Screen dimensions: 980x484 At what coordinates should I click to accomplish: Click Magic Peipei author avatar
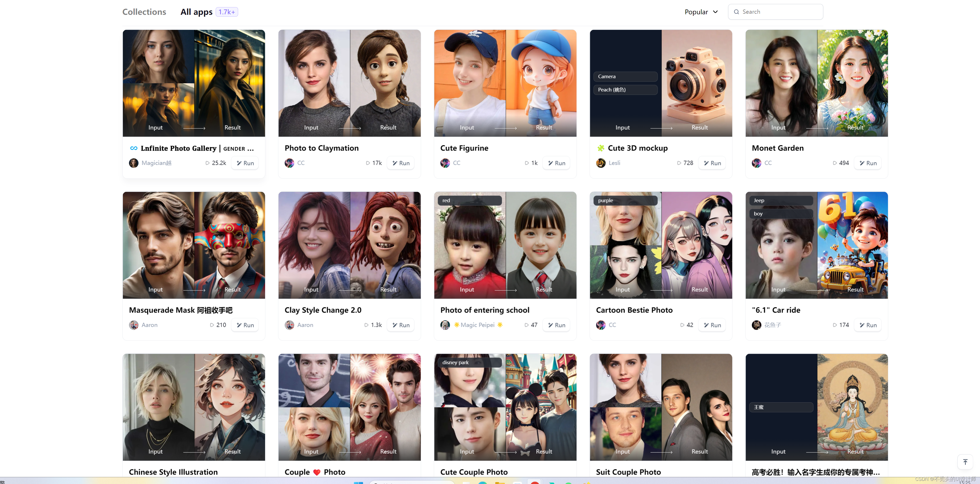pyautogui.click(x=445, y=325)
